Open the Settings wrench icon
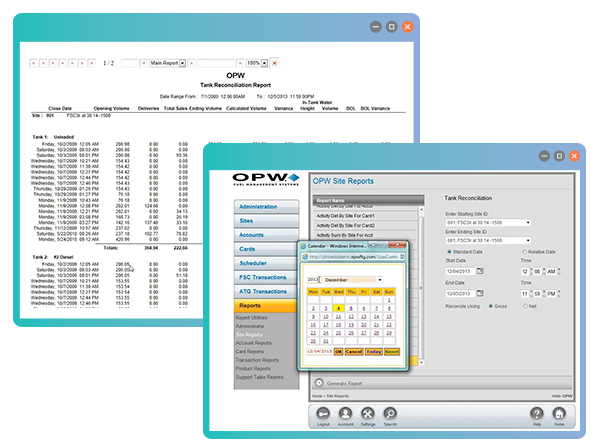 [x=367, y=414]
